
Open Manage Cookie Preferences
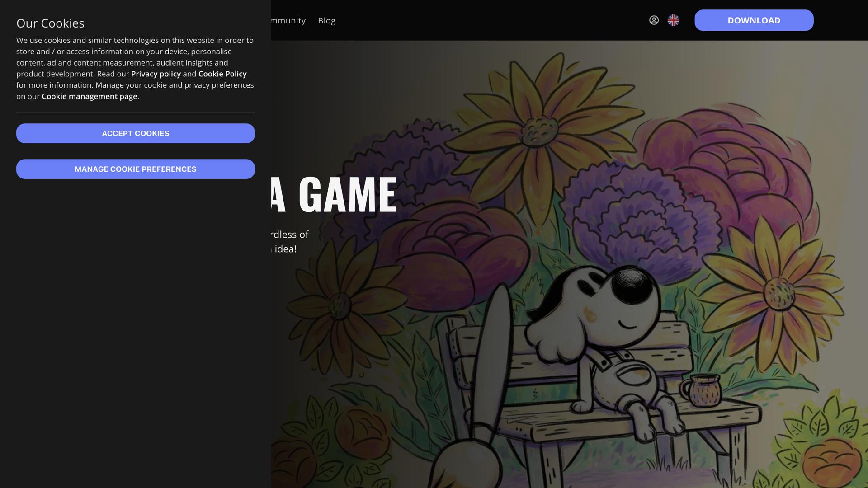click(x=136, y=169)
